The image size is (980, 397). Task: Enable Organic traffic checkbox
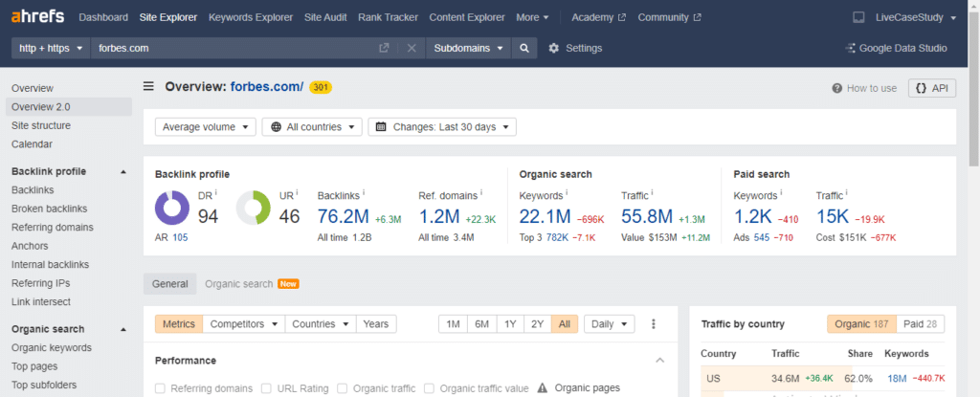[x=342, y=388]
